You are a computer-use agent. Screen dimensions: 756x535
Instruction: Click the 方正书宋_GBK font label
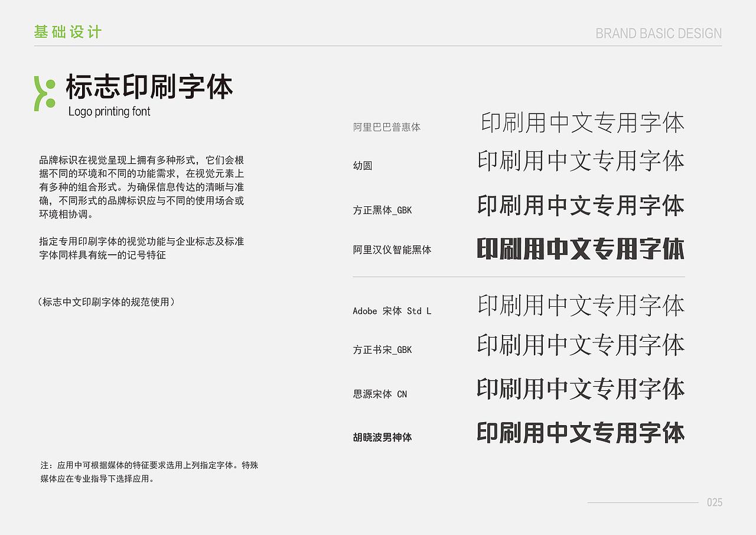(382, 350)
